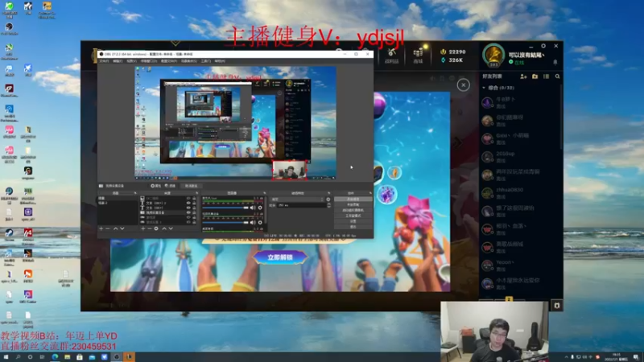Open the 工具(T) menu in OBS

206,61
